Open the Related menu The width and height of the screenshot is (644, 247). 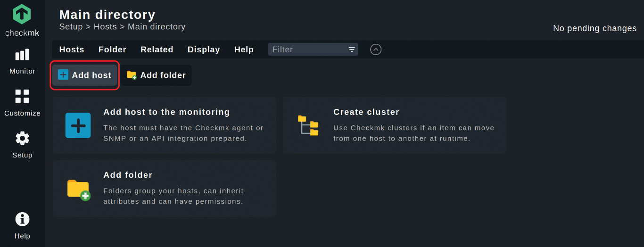157,49
